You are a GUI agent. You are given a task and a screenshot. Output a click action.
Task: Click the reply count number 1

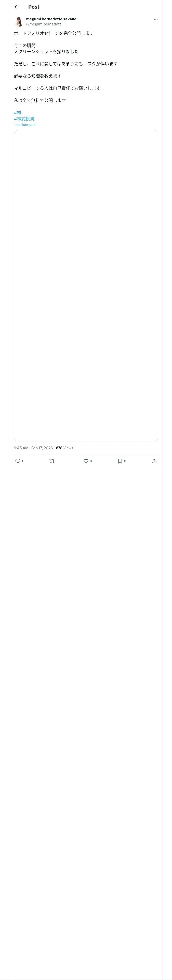[x=22, y=461]
